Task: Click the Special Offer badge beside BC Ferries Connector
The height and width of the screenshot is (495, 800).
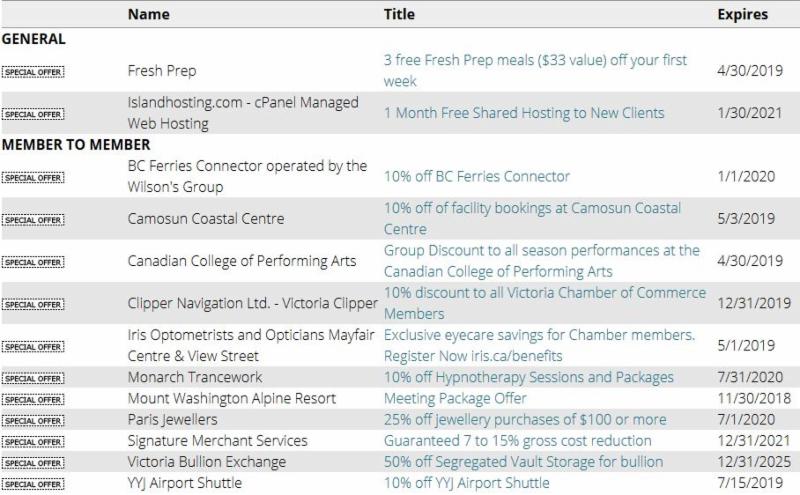Action: tap(31, 177)
